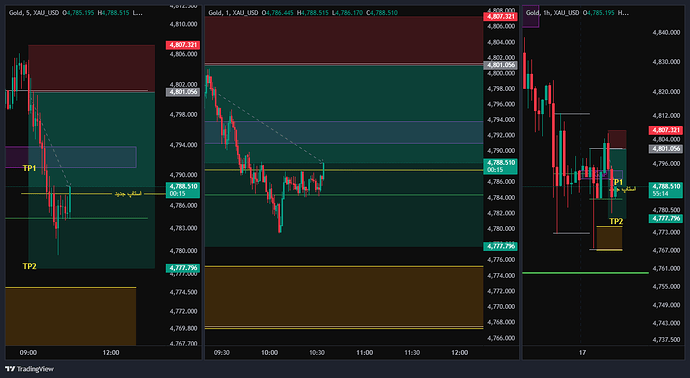The width and height of the screenshot is (690, 378).
Task: Select the orange box below TP2 in 1h chart
Action: click(609, 238)
